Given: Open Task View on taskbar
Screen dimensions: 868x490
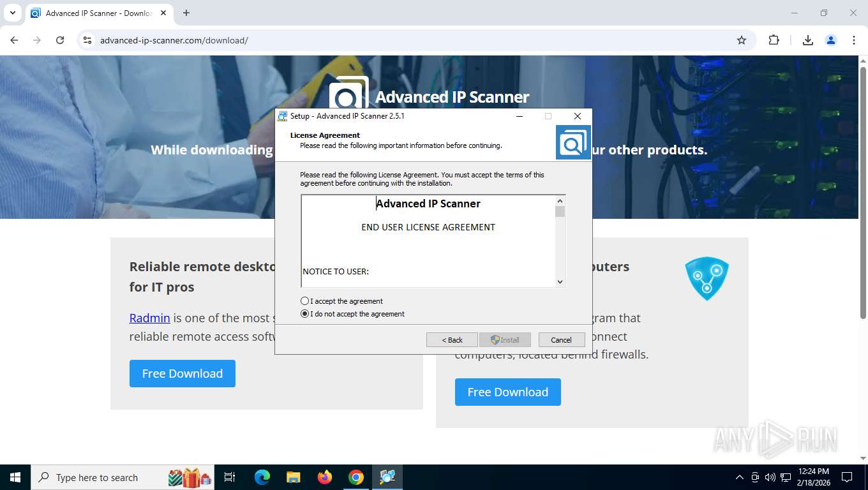Looking at the screenshot, I should click(230, 477).
